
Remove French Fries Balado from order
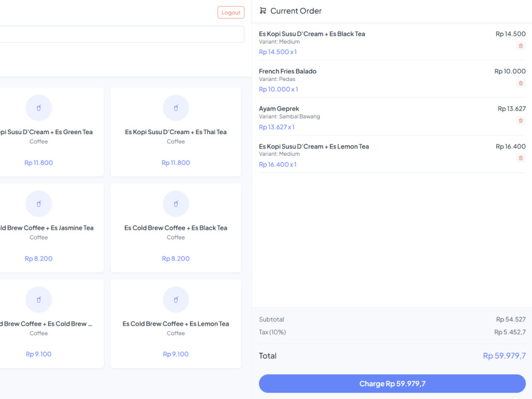520,83
